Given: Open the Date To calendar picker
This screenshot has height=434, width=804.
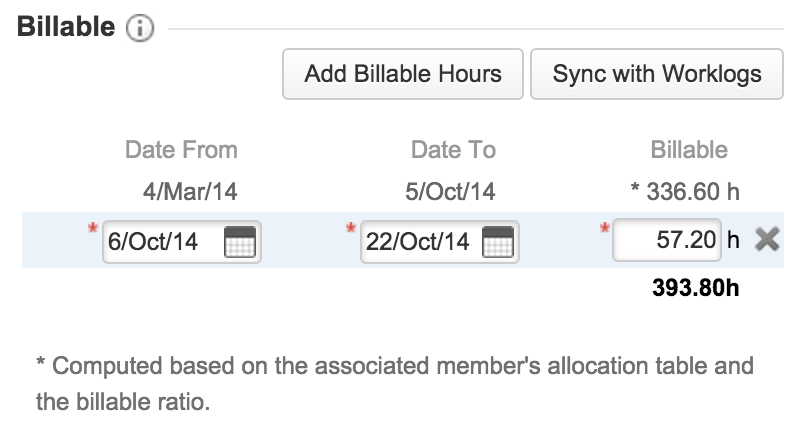Looking at the screenshot, I should [x=497, y=241].
